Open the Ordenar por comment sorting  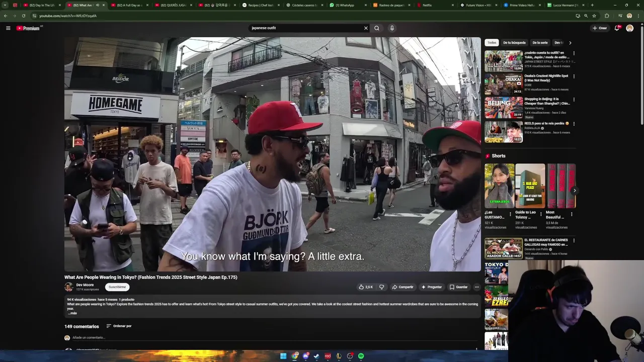[119, 326]
